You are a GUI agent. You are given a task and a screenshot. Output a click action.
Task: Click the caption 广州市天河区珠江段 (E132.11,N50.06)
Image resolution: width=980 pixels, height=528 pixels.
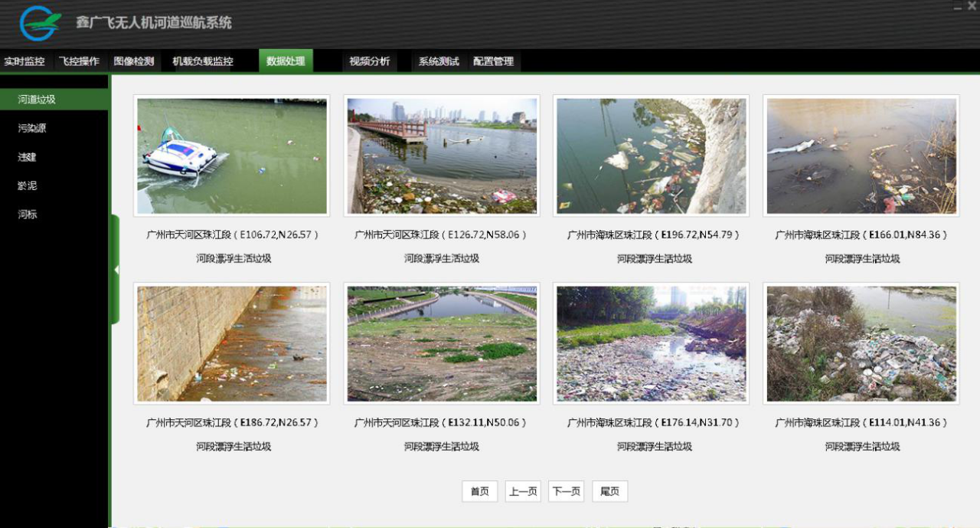pyautogui.click(x=442, y=423)
